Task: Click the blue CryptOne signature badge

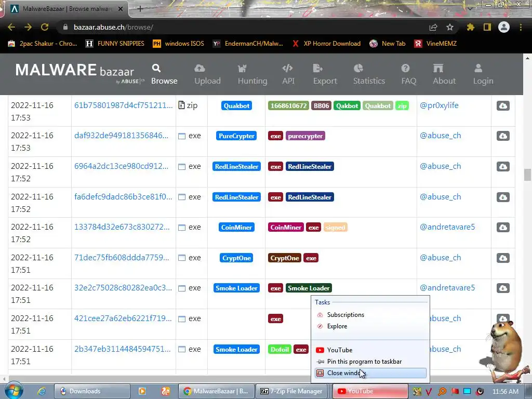Action: pos(236,258)
